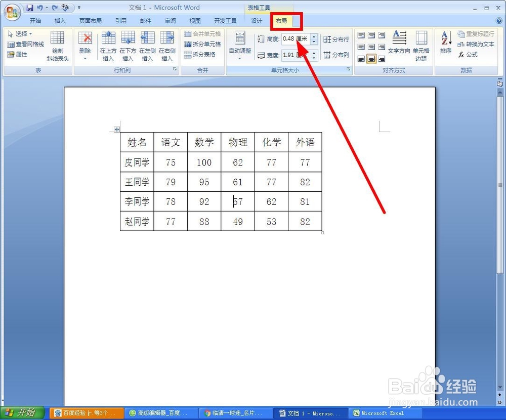This screenshot has height=420, width=506.
Task: Click 文字方向 text direction
Action: point(399,43)
